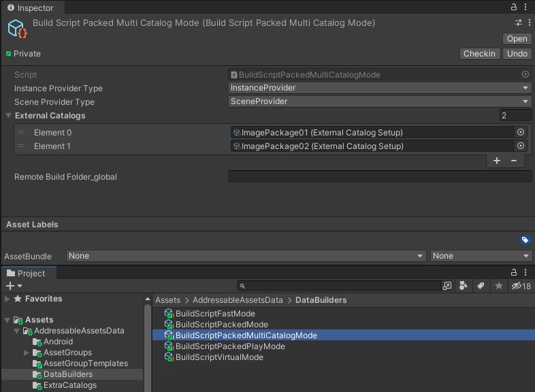Select the DataBuilders folder in tree

coord(68,374)
